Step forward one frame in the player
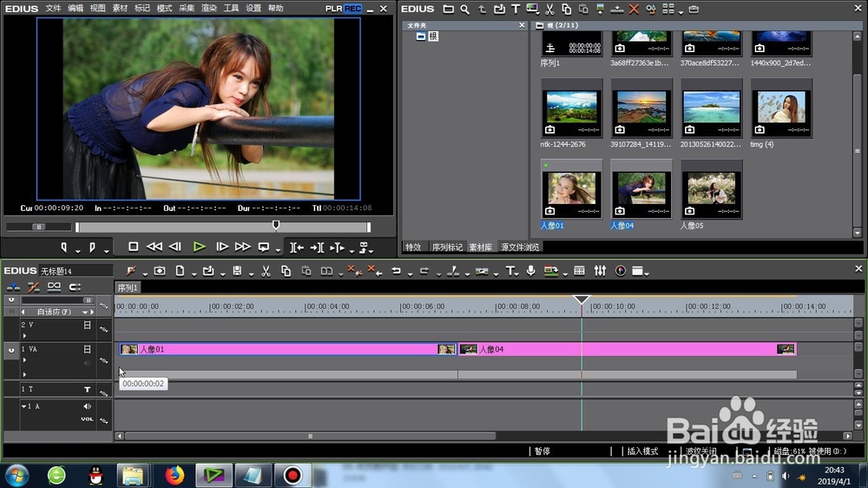The height and width of the screenshot is (488, 868). 222,247
